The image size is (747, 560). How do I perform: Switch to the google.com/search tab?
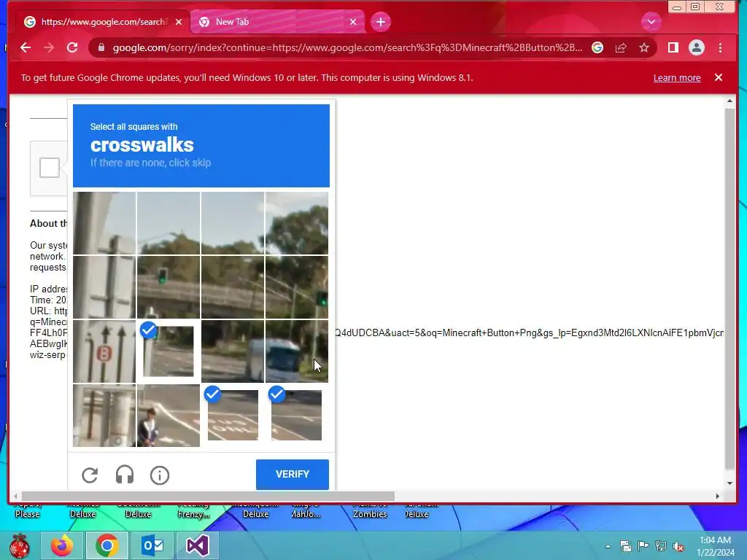click(104, 22)
